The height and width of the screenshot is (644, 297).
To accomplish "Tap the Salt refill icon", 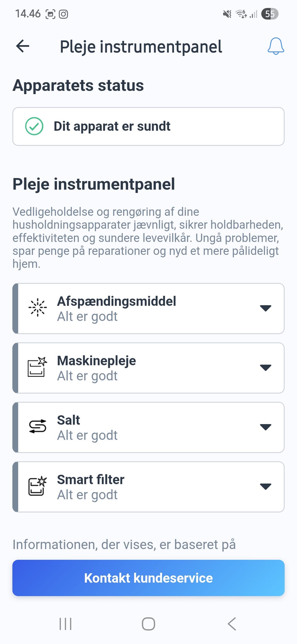I will click(x=37, y=427).
